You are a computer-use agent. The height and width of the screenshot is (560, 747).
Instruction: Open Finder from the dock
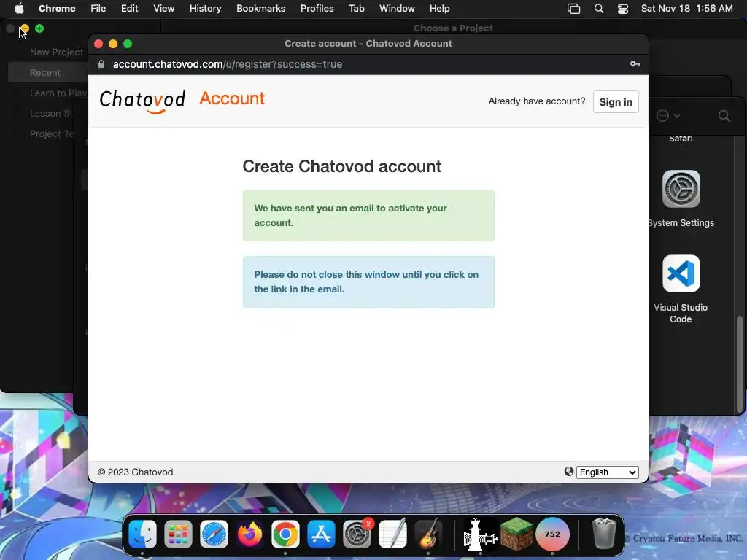[x=142, y=534]
